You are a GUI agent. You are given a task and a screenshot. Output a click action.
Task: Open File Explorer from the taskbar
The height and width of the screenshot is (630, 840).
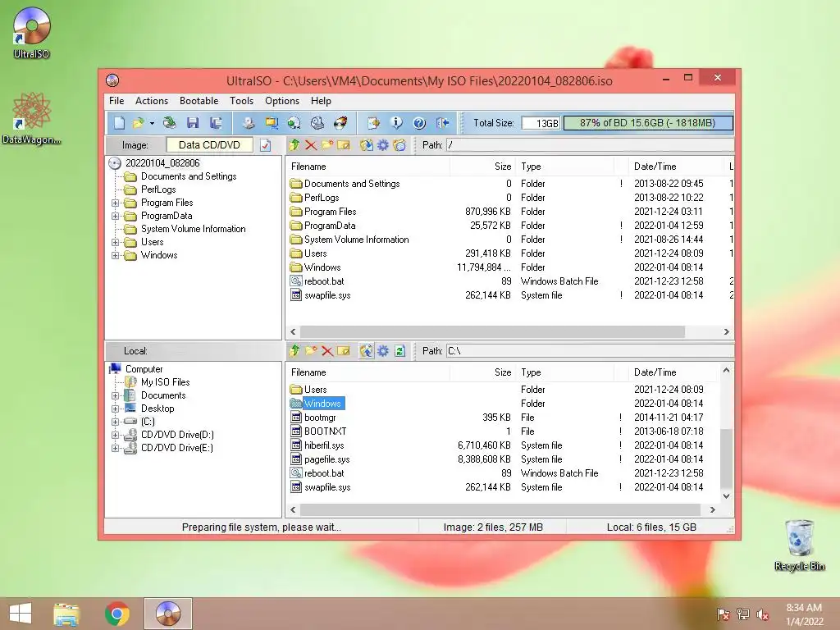tap(66, 614)
